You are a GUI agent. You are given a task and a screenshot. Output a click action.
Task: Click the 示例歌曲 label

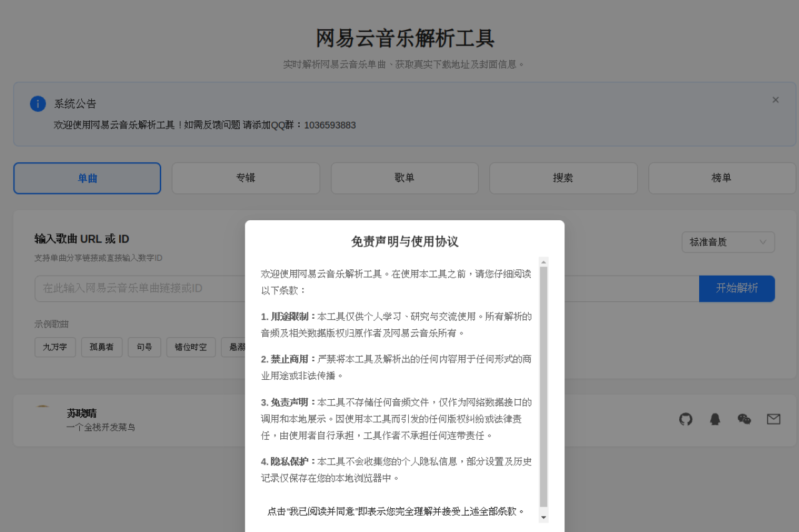point(52,324)
